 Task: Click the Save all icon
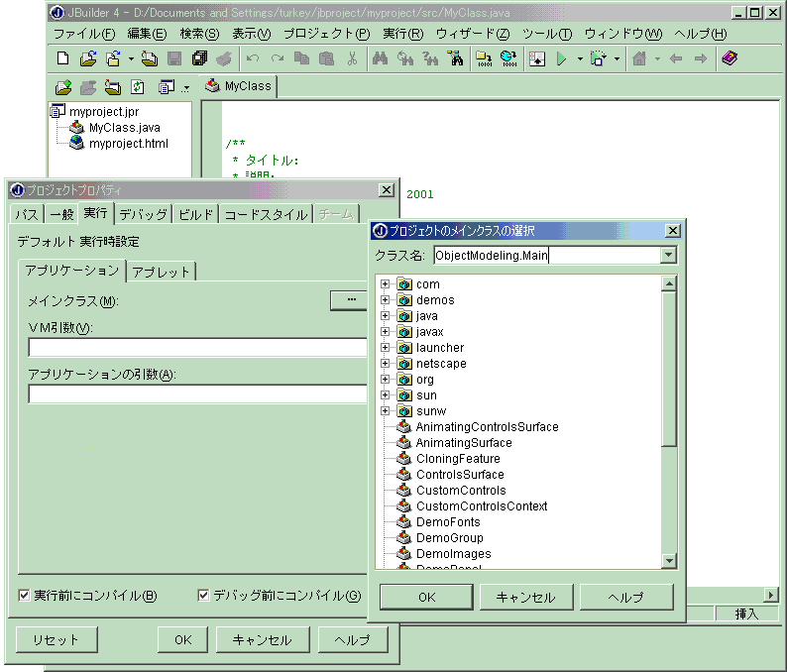tap(199, 59)
